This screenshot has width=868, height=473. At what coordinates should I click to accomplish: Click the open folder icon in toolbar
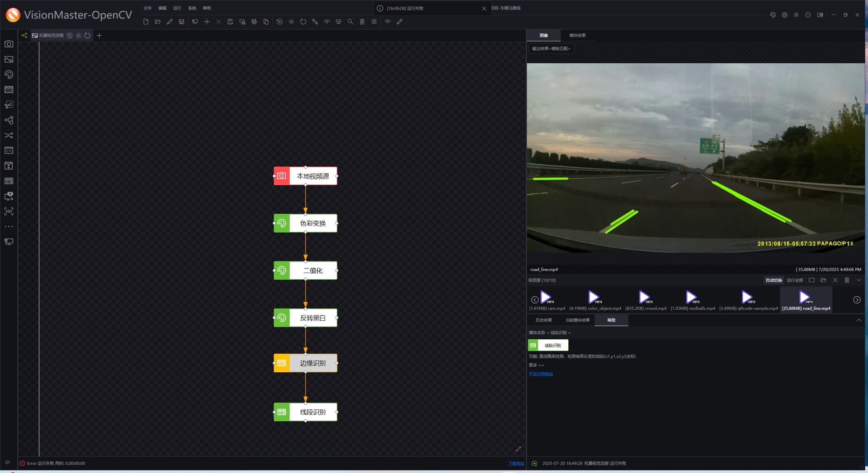[x=158, y=22]
